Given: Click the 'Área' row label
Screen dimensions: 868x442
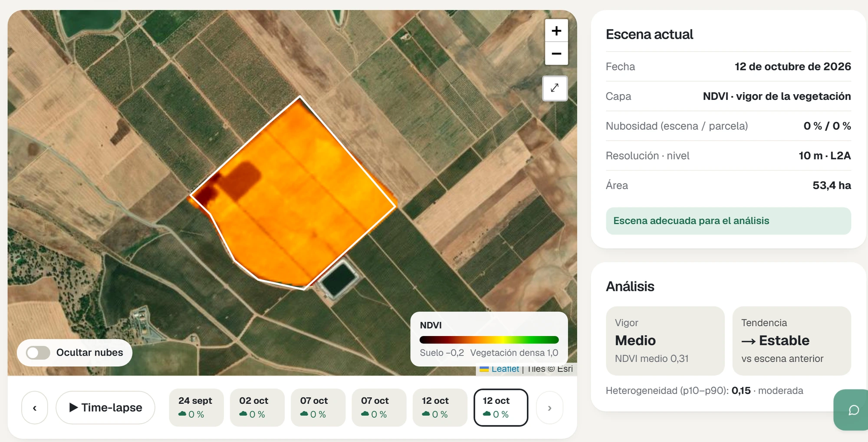Looking at the screenshot, I should click(x=617, y=185).
